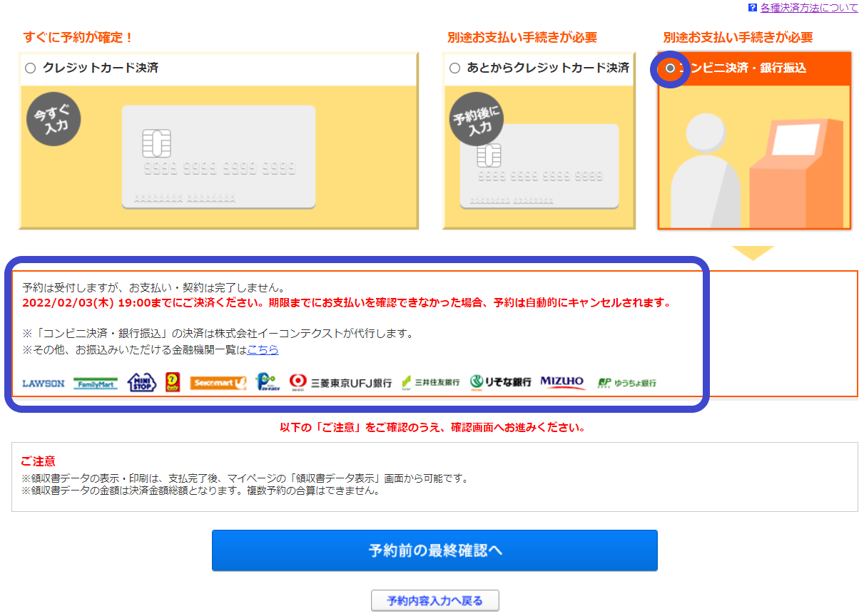Click the こちら financial institutions link
This screenshot has width=859, height=616.
pyautogui.click(x=263, y=350)
